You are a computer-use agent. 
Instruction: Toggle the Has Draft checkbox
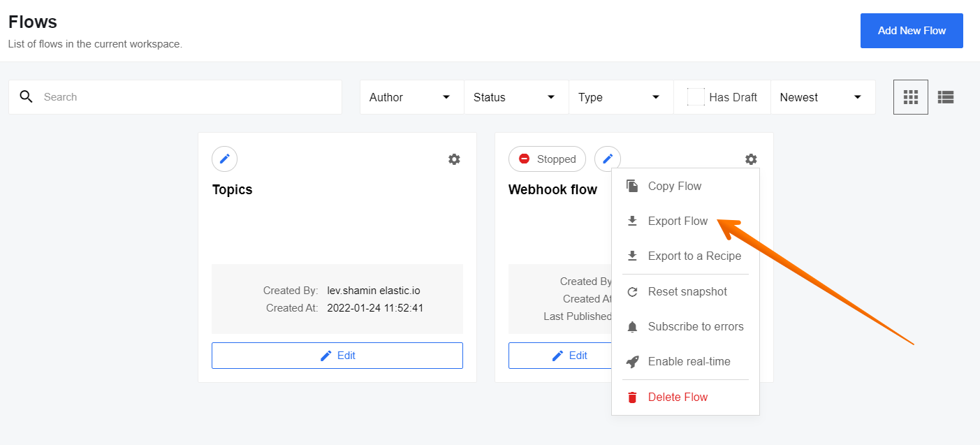click(696, 97)
